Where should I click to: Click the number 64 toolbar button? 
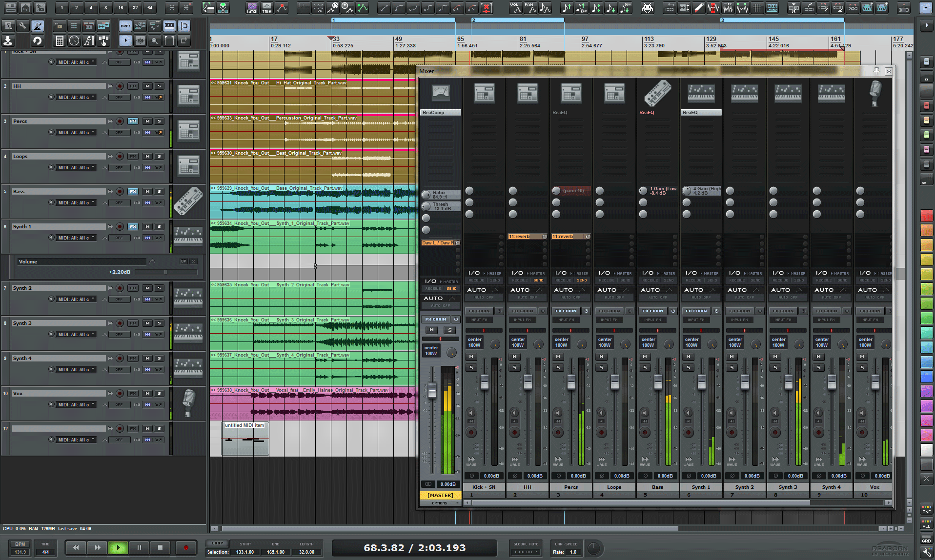[x=150, y=7]
